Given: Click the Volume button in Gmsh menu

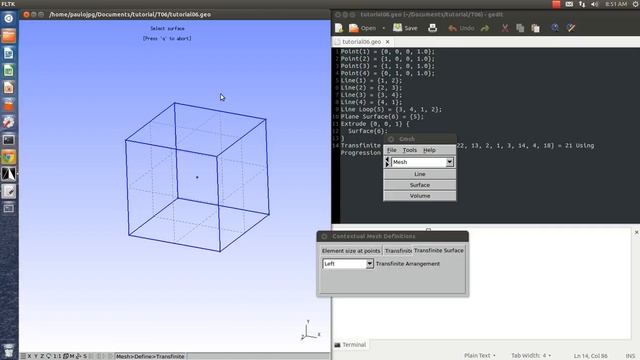Looking at the screenshot, I should pos(420,196).
